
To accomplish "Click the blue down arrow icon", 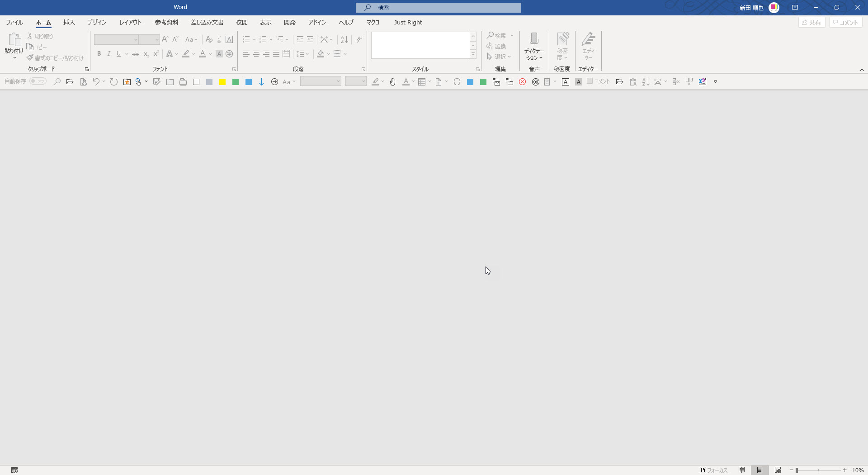I will coord(261,82).
